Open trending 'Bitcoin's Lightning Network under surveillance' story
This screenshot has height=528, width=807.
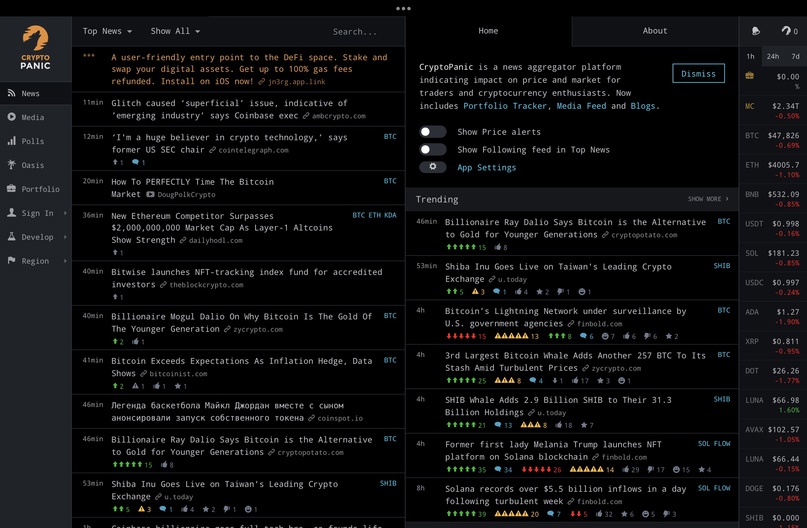(x=566, y=317)
